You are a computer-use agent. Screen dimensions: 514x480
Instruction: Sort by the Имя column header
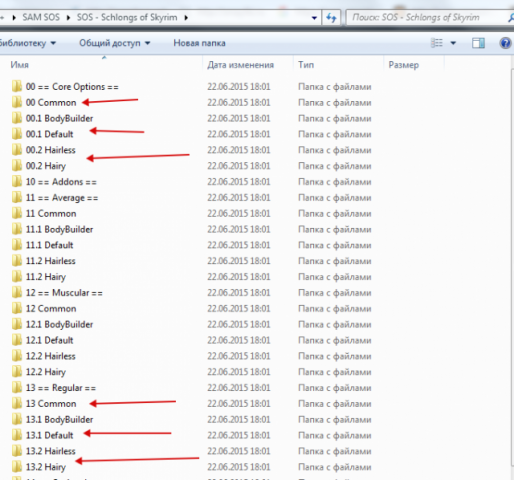[19, 65]
